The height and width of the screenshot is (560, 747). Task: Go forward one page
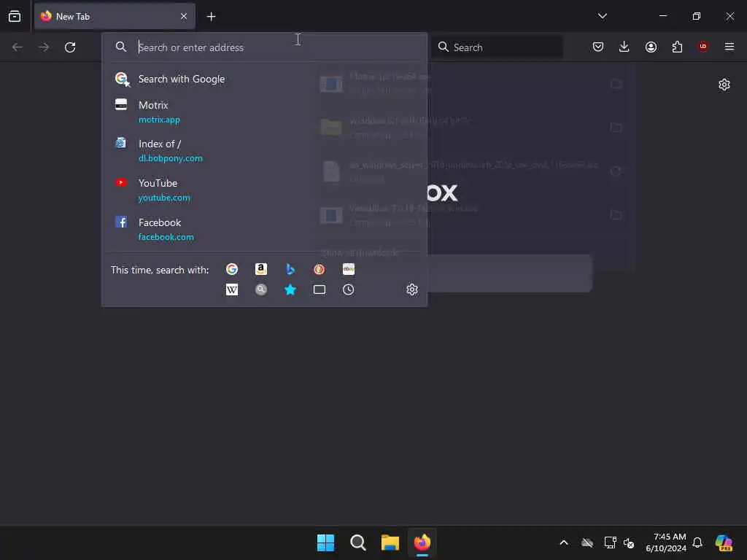(x=44, y=47)
